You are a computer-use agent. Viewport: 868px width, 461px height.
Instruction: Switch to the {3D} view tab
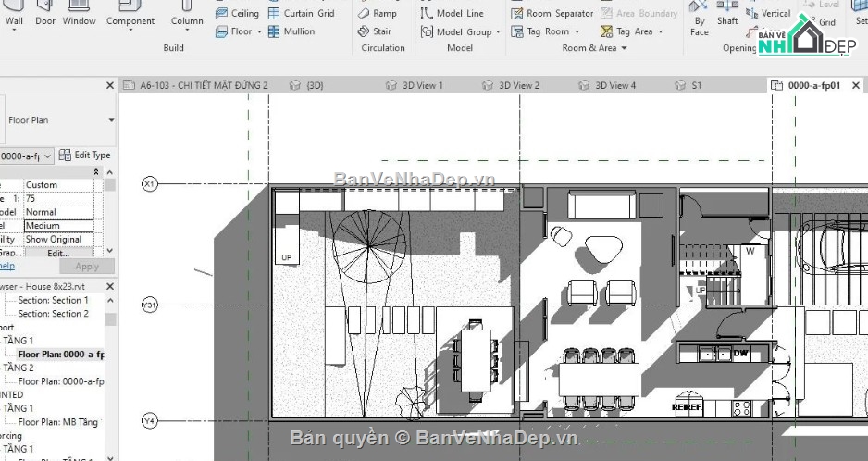coord(306,85)
